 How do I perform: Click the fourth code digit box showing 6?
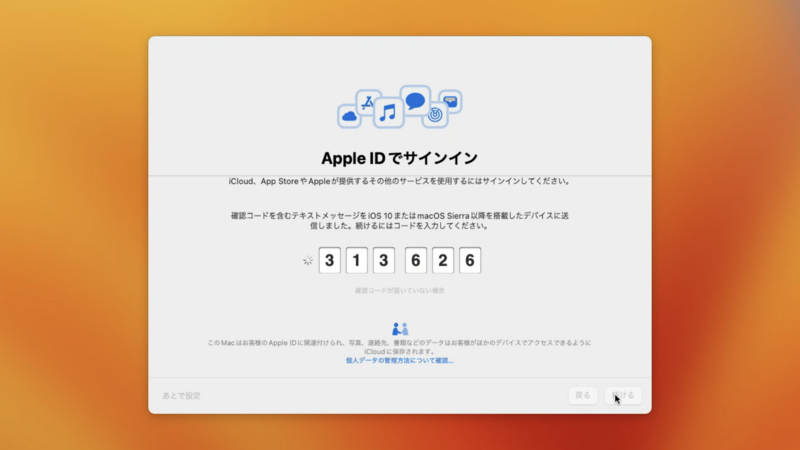click(416, 260)
